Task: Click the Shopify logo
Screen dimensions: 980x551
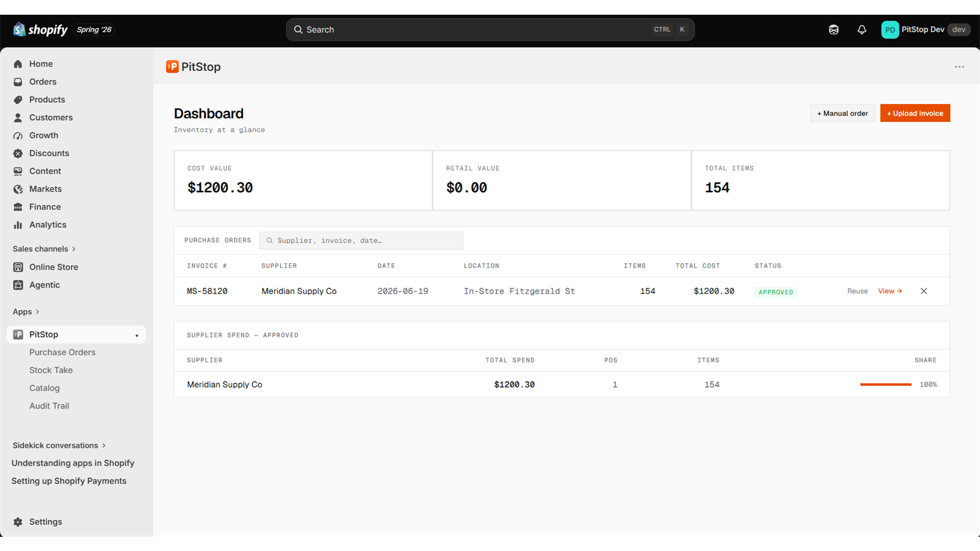Action: coord(40,29)
